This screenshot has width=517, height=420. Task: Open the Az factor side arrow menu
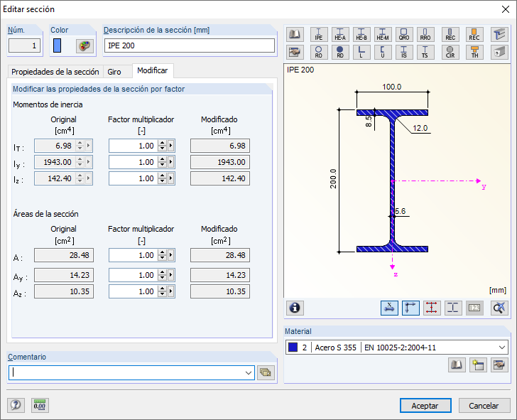(170, 291)
